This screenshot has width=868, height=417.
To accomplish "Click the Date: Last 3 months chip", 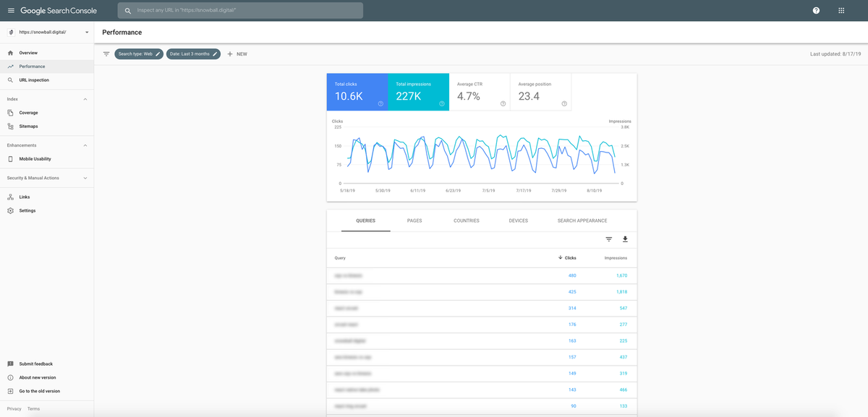I will (193, 53).
